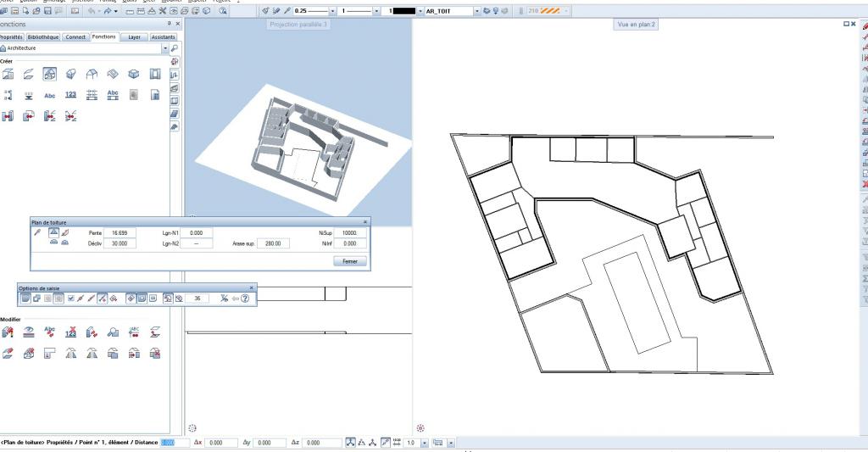Click the subdivision value field 36 in Options de saisie

[197, 298]
